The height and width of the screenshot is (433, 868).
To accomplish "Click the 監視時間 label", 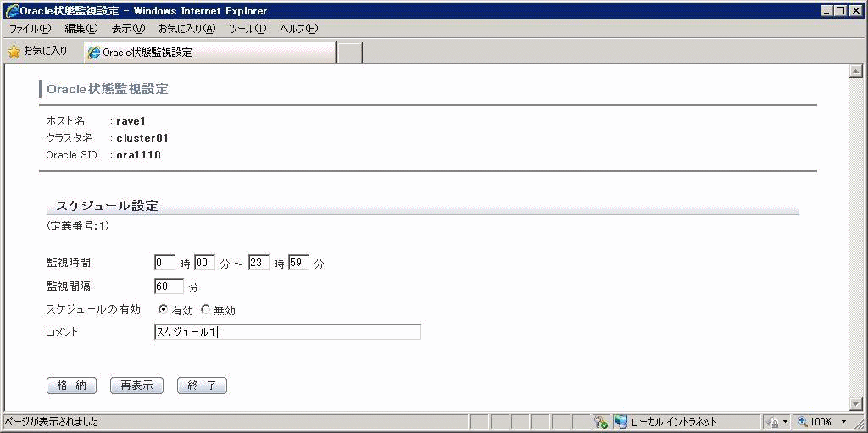I will coord(68,263).
